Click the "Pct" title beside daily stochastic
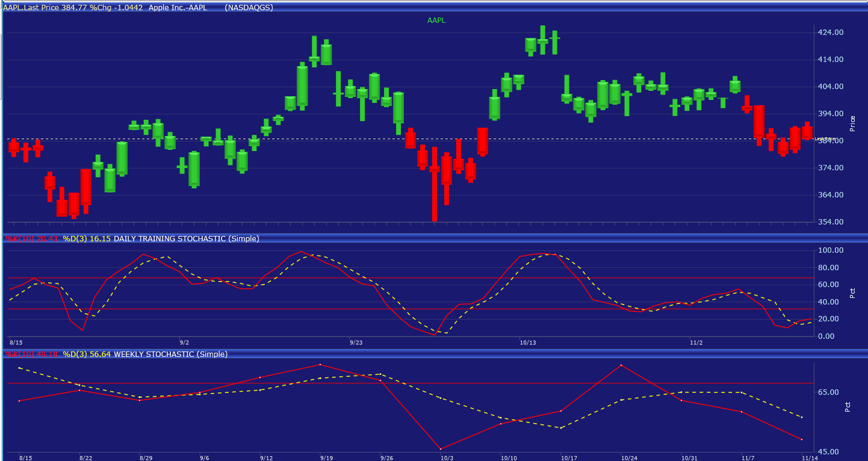The image size is (868, 461). tap(852, 293)
